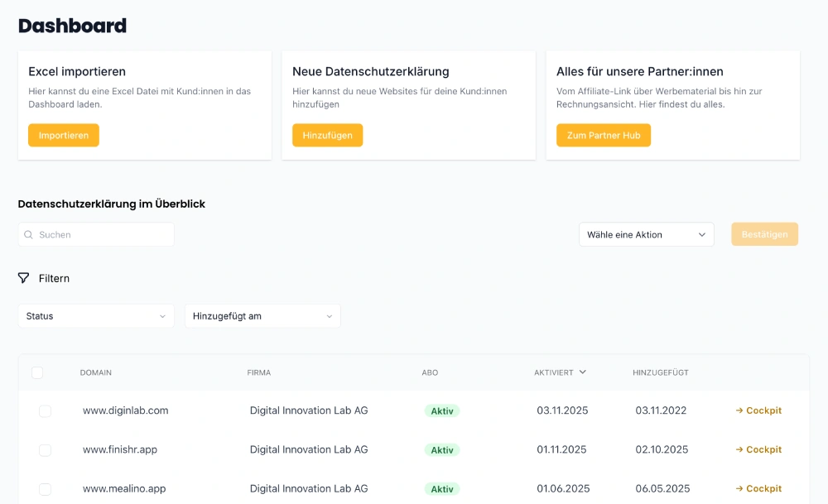This screenshot has width=828, height=504.
Task: Click the Aktiv badge for www.finishr.app
Action: (x=442, y=450)
